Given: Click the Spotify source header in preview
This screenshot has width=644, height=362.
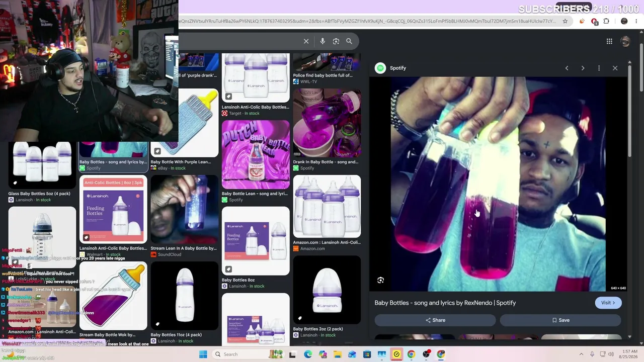Looking at the screenshot, I should (x=391, y=68).
